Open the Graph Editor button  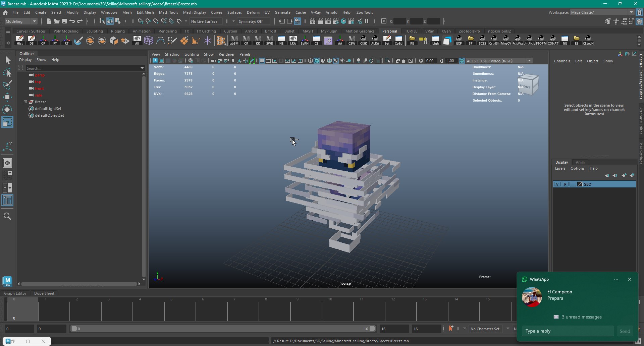click(x=15, y=293)
